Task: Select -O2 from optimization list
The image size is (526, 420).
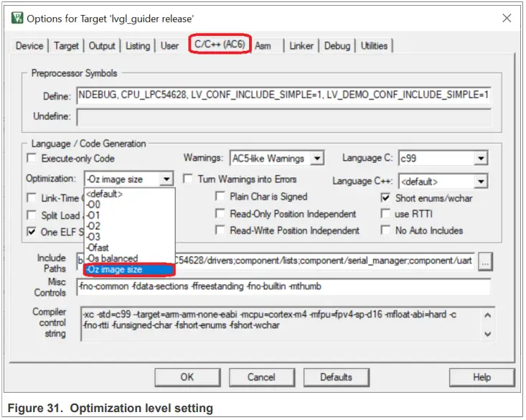Action: (129, 226)
